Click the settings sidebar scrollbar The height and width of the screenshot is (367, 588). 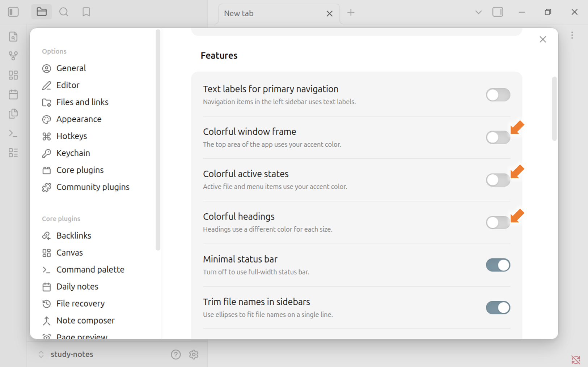(158, 140)
